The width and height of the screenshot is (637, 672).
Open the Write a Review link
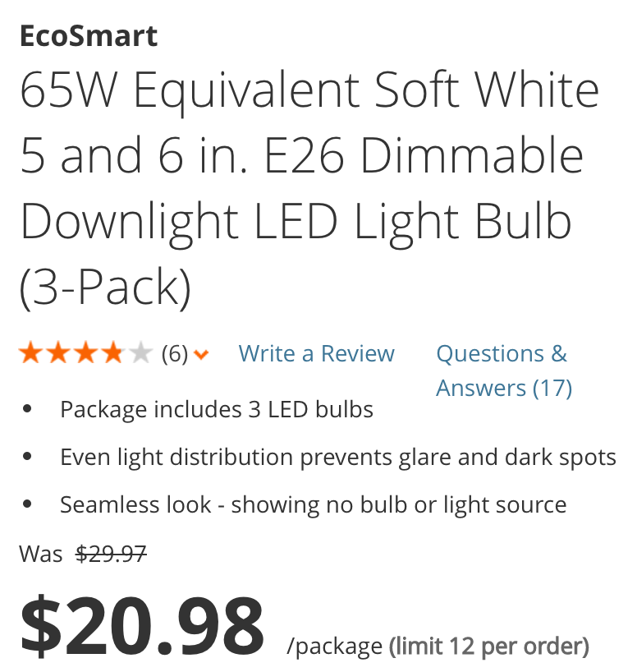[316, 353]
